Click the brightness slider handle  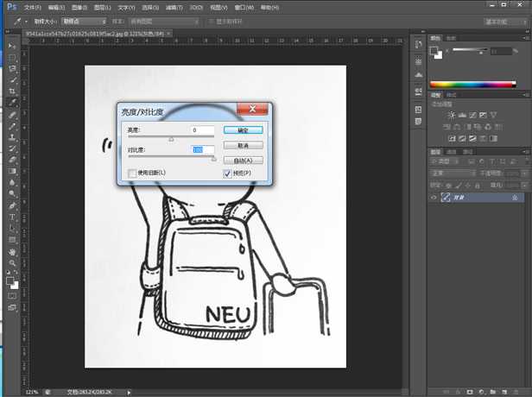[x=171, y=139]
